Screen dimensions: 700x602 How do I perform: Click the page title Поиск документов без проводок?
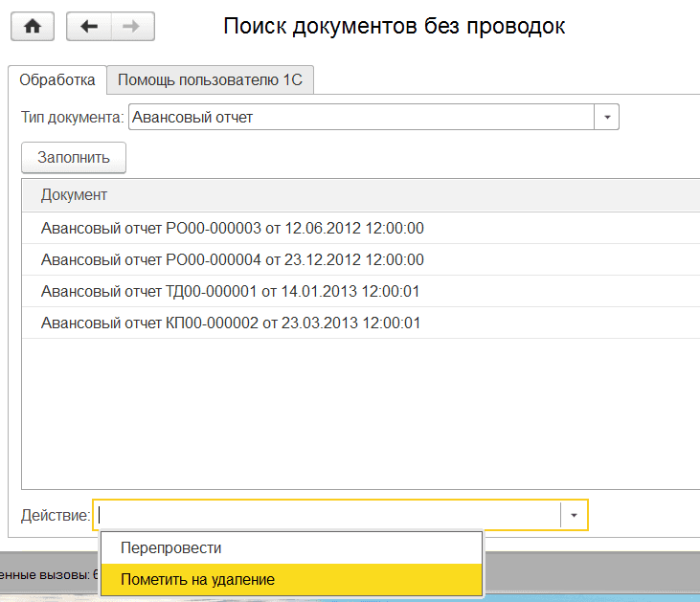[x=395, y=26]
